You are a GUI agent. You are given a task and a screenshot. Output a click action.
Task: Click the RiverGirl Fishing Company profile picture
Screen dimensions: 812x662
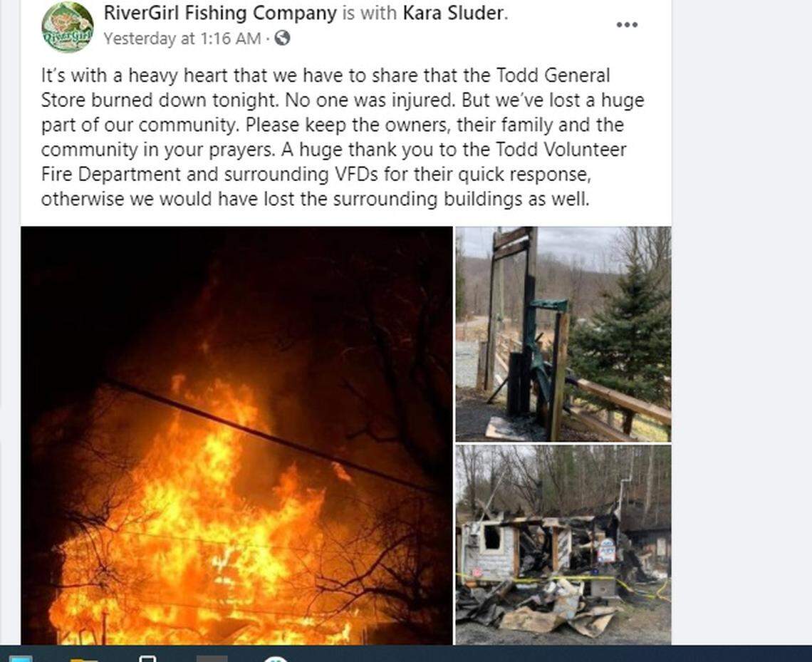(68, 27)
